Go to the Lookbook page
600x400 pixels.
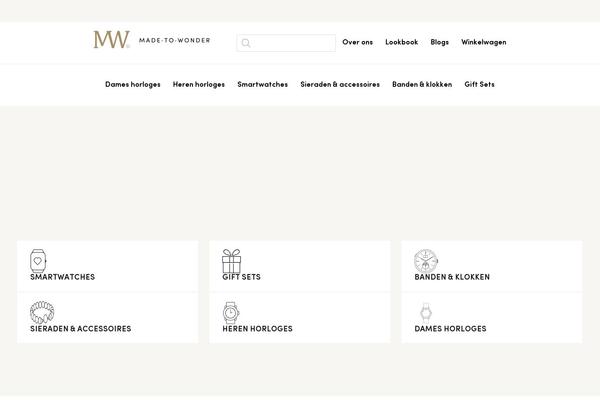pos(401,43)
